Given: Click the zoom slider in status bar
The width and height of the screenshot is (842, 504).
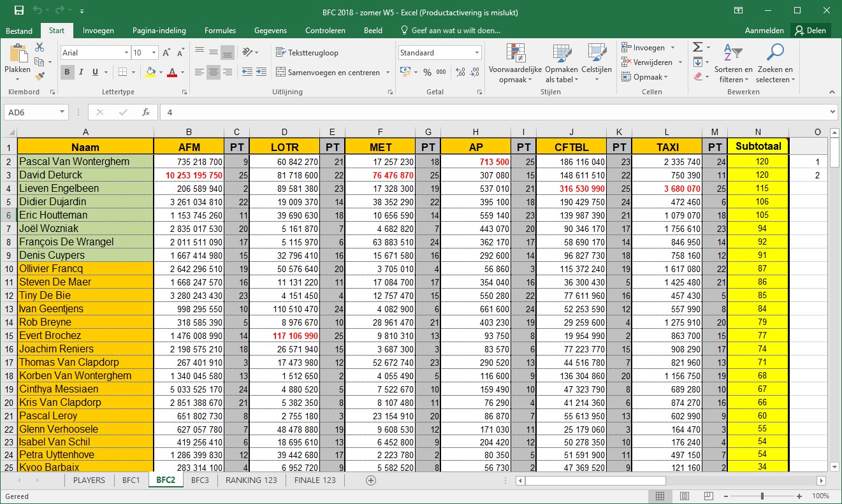Looking at the screenshot, I should click(x=762, y=496).
